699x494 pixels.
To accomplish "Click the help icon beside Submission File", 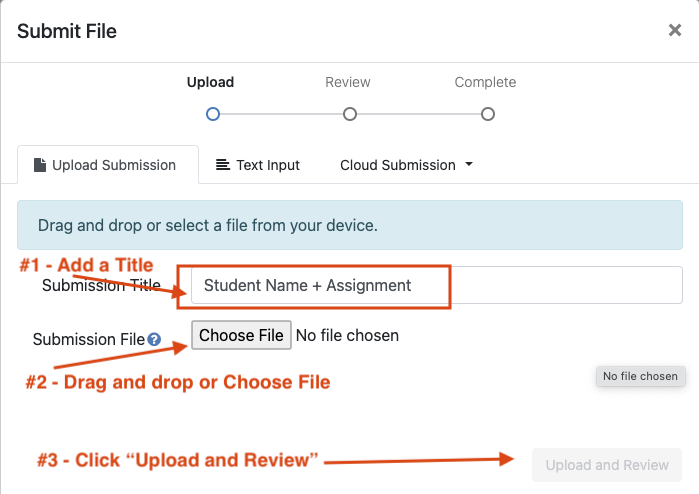I will click(x=154, y=340).
